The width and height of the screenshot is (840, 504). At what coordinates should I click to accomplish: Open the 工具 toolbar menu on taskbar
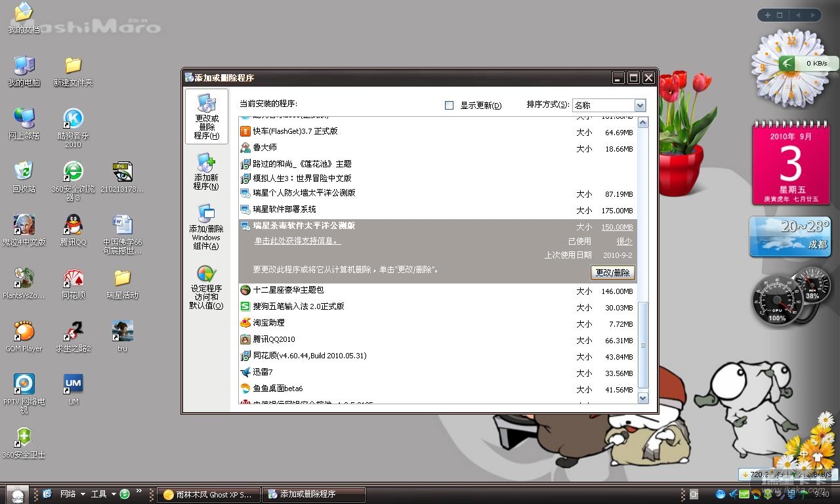[103, 494]
